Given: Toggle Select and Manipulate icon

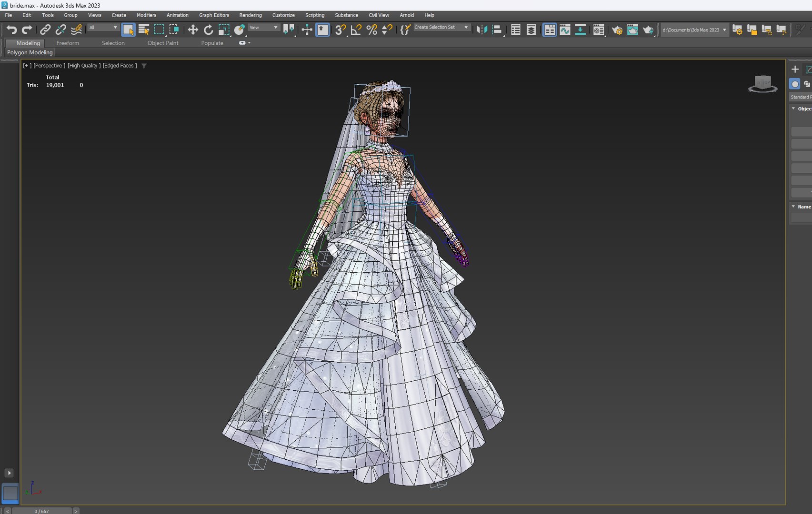Looking at the screenshot, I should coord(307,30).
